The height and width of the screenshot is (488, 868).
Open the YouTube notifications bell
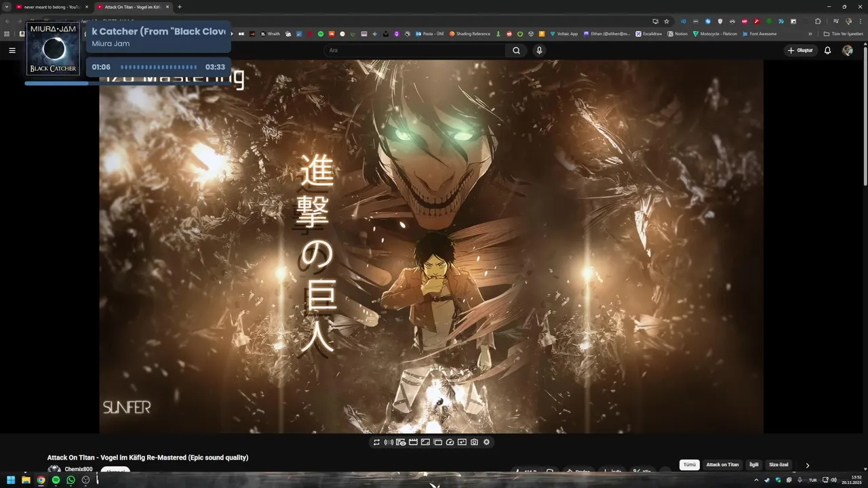coord(827,50)
